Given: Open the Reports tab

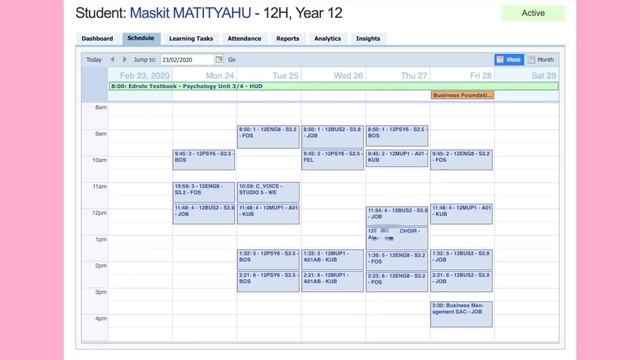Looking at the screenshot, I should pos(288,38).
